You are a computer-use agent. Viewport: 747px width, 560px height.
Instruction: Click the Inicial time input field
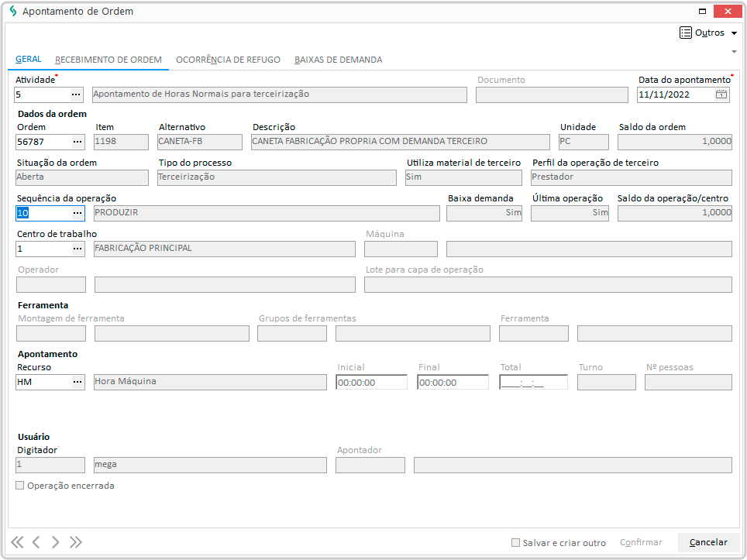click(x=371, y=382)
